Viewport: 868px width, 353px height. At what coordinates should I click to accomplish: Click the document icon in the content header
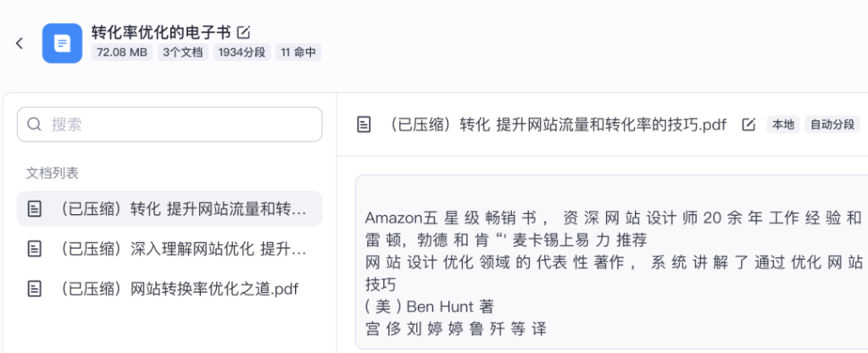[x=364, y=124]
